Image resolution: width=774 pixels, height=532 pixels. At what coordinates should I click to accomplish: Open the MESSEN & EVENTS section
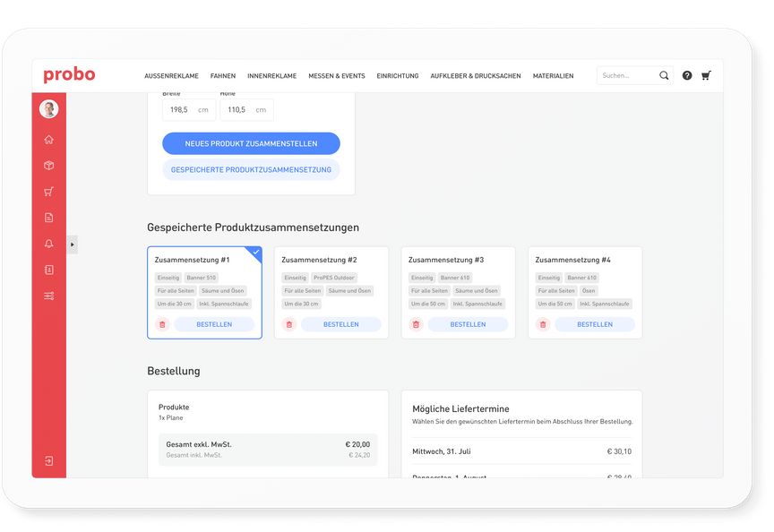[x=336, y=76]
